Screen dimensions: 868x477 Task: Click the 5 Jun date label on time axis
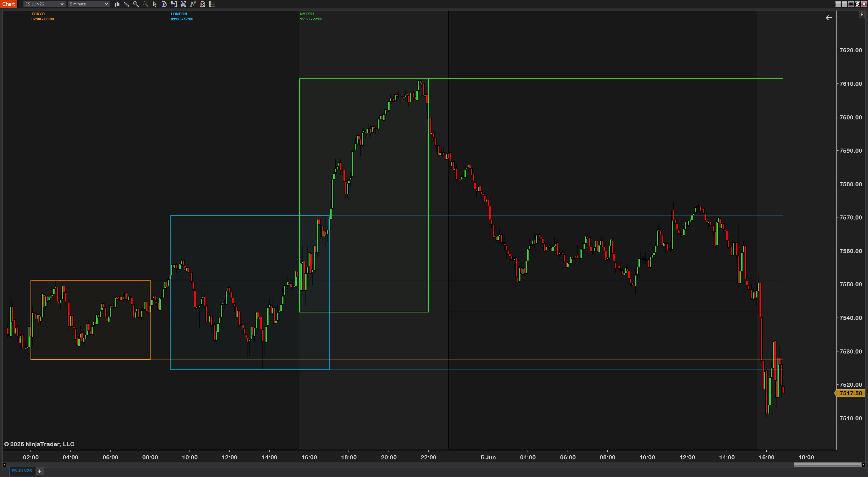point(488,457)
